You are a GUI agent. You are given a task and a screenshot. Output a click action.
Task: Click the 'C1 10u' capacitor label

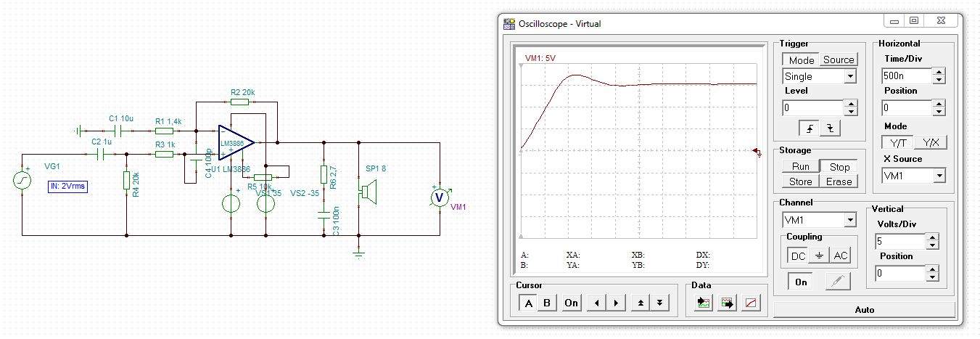pos(121,118)
